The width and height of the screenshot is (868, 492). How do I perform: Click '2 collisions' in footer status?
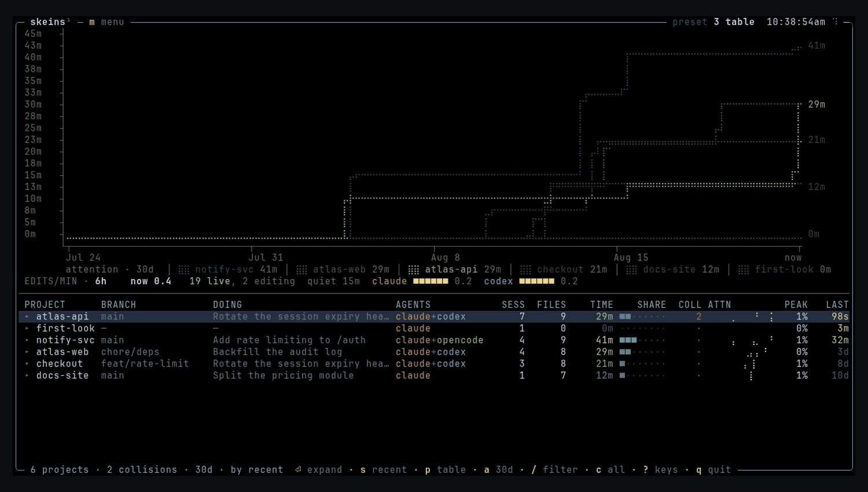(142, 470)
